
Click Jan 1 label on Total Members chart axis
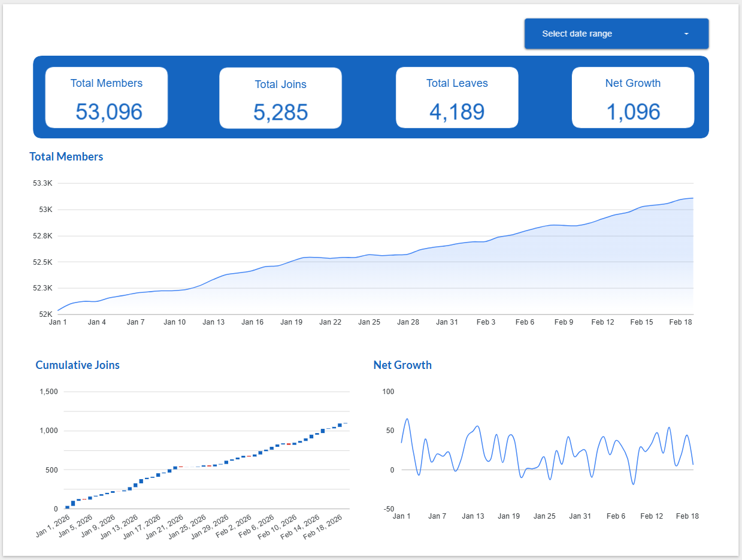[x=57, y=322]
